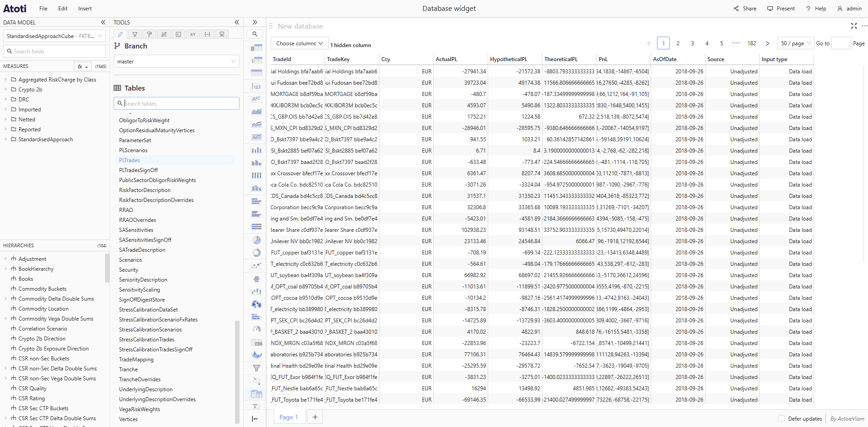868x427 pixels.
Task: Open the style paint roller tab
Action: (x=149, y=34)
